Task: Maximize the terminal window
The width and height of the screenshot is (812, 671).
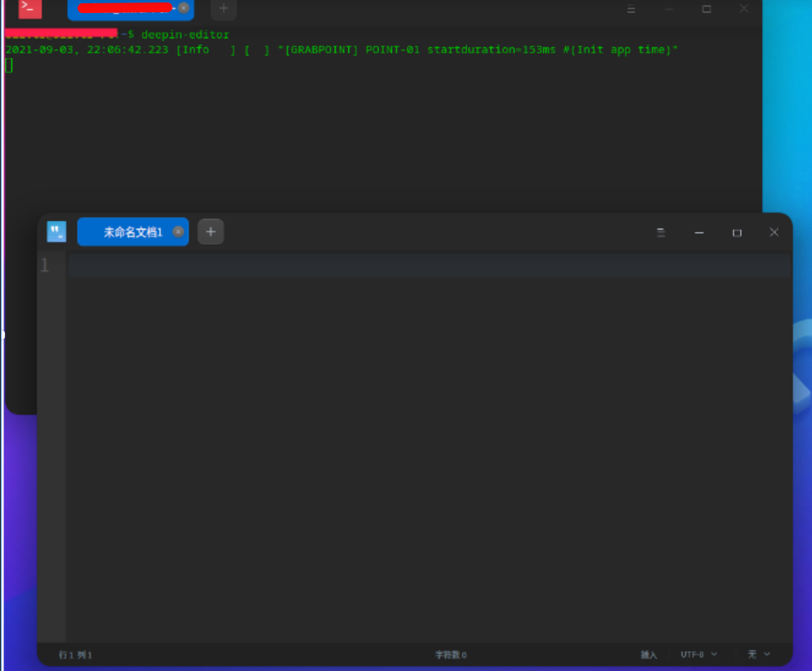Action: pos(707,9)
